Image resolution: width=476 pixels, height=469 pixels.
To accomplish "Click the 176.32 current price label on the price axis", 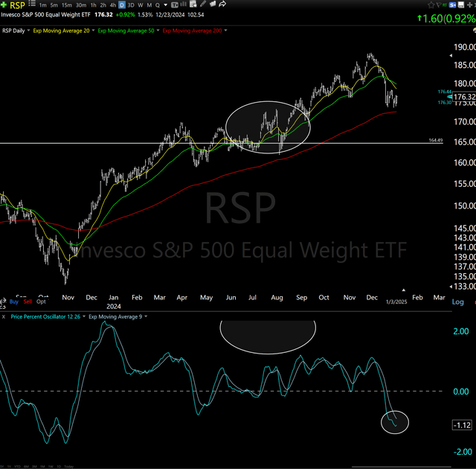I will click(464, 97).
